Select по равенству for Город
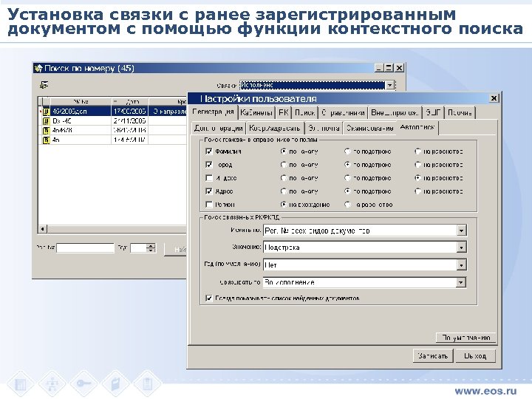The width and height of the screenshot is (532, 399). point(418,165)
